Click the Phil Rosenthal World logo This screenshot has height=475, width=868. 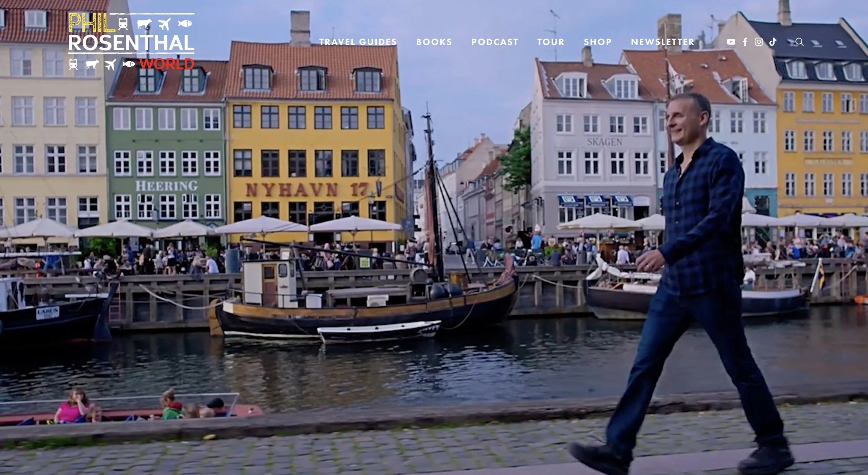pyautogui.click(x=131, y=42)
